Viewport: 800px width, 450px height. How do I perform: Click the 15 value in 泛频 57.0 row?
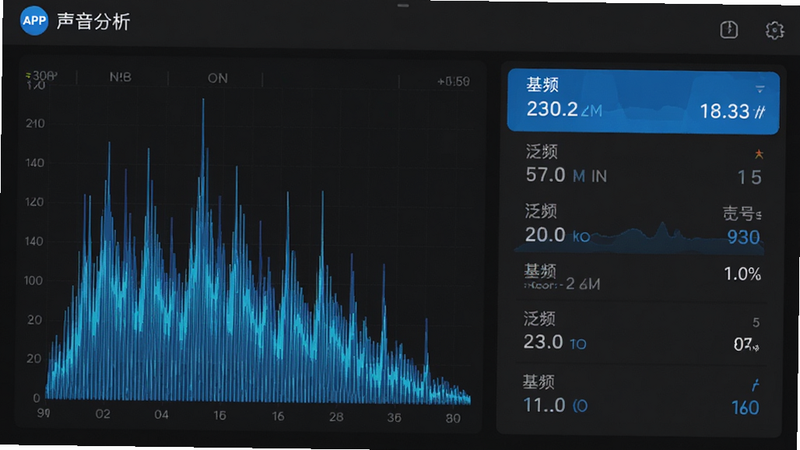[749, 178]
